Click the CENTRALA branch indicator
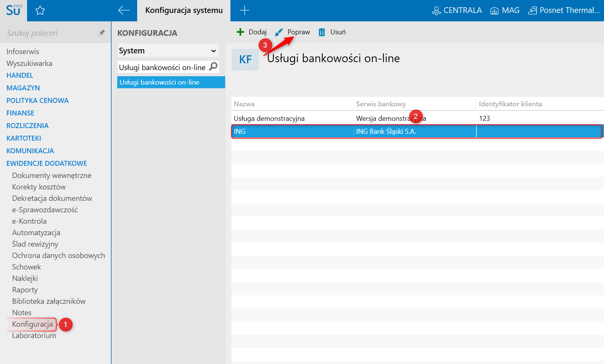The width and height of the screenshot is (604, 364). (x=457, y=10)
